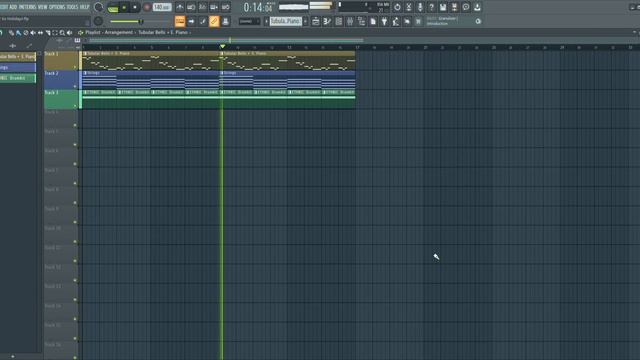Screen dimensions: 640x360
Task: Click the record button
Action: (147, 7)
